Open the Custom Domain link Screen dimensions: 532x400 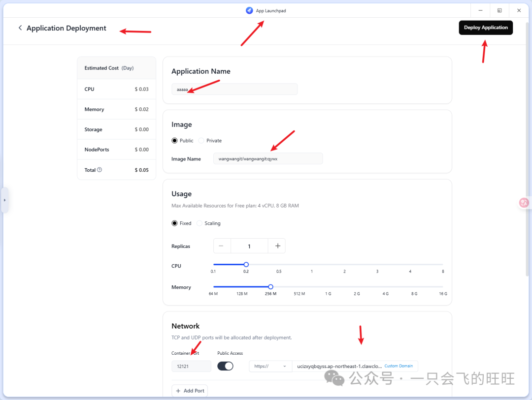(399, 366)
